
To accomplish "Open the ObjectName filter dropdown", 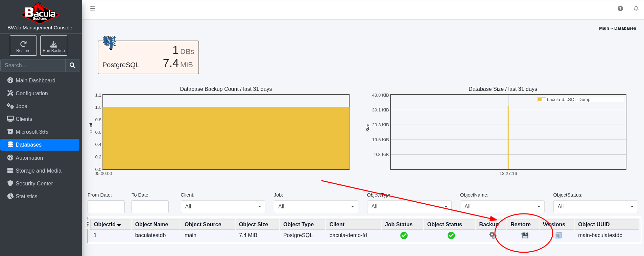I will [x=502, y=207].
